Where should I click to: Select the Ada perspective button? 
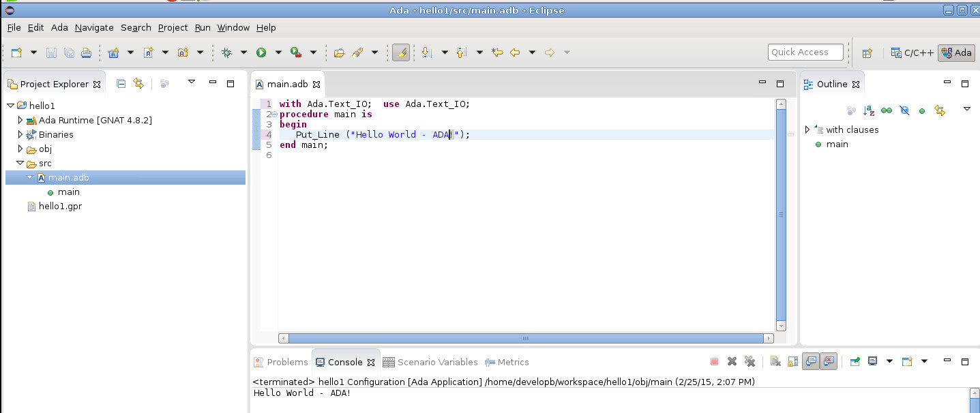956,52
